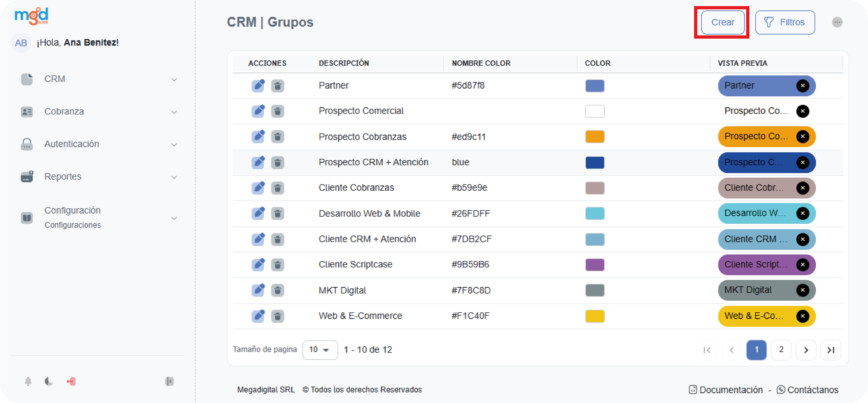Open the page size dropdown
Viewport: 868px width, 403px height.
(320, 350)
